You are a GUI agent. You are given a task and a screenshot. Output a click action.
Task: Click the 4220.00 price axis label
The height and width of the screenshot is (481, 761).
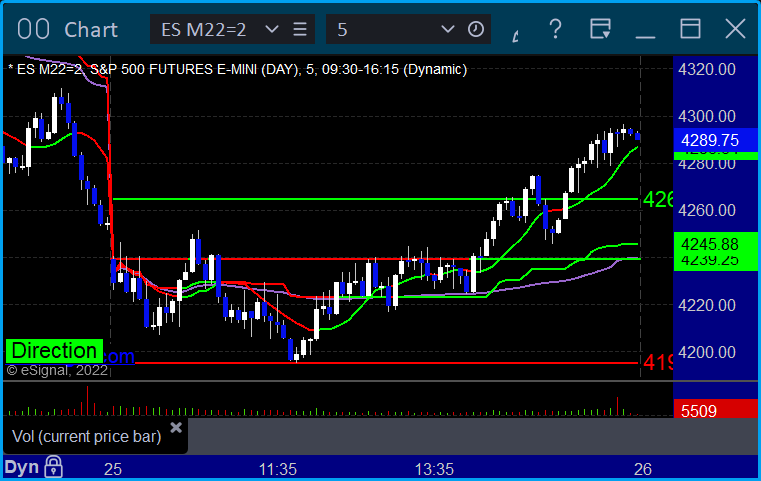707,305
